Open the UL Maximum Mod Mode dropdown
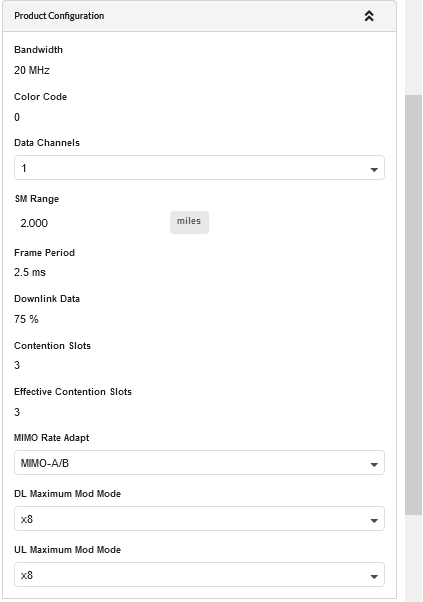The width and height of the screenshot is (423, 602). click(x=199, y=575)
